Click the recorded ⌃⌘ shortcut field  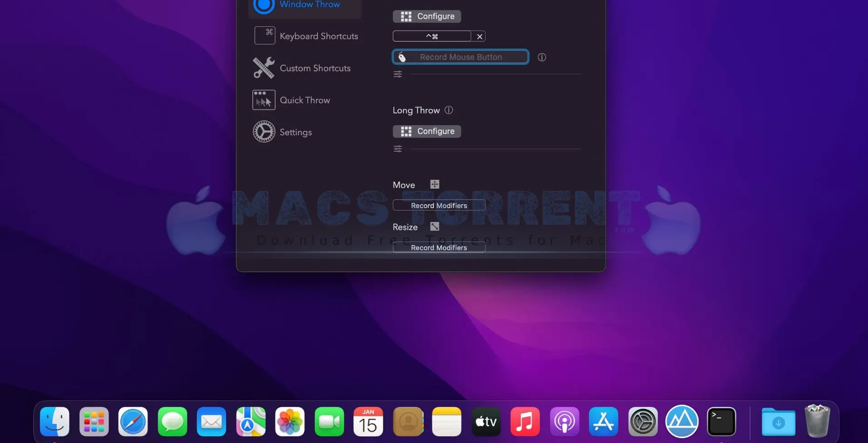coord(432,36)
